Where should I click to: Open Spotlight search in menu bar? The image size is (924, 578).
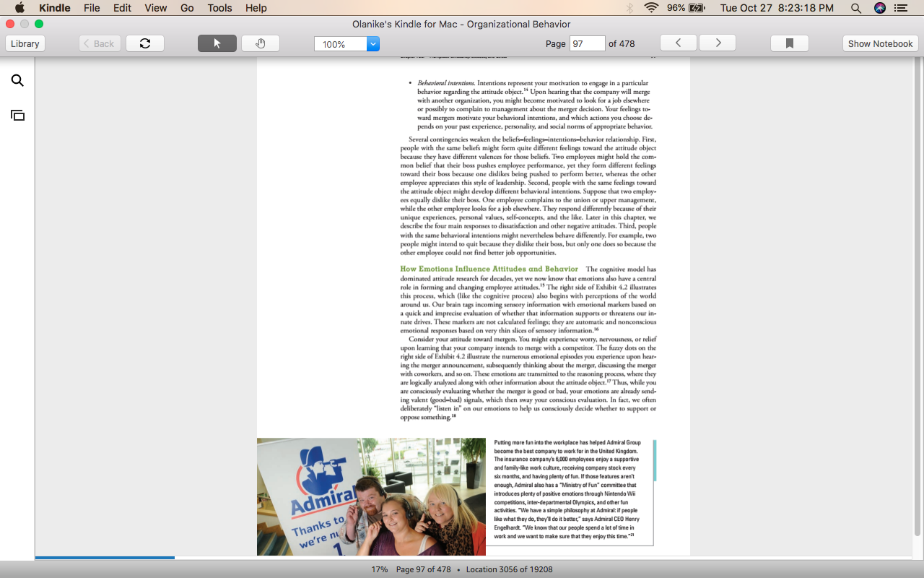tap(856, 8)
